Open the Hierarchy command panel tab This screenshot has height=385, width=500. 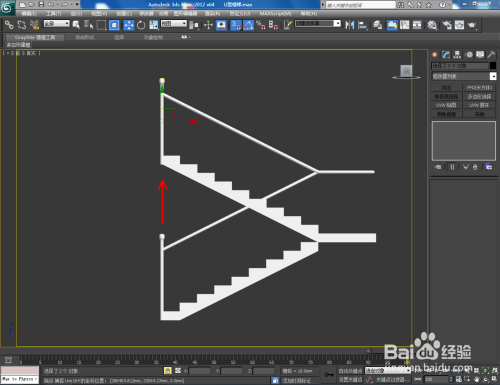click(457, 55)
